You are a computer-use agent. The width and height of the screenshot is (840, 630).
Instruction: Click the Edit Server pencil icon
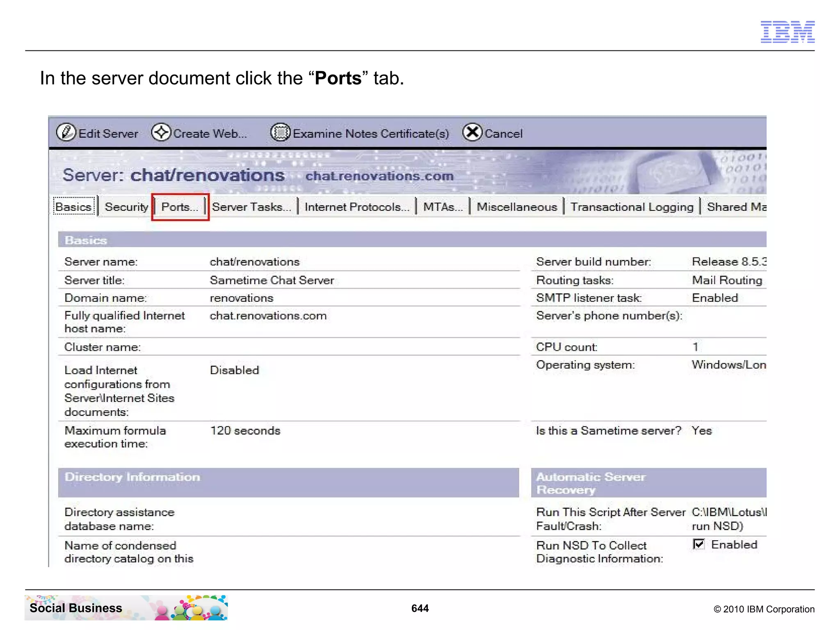66,132
